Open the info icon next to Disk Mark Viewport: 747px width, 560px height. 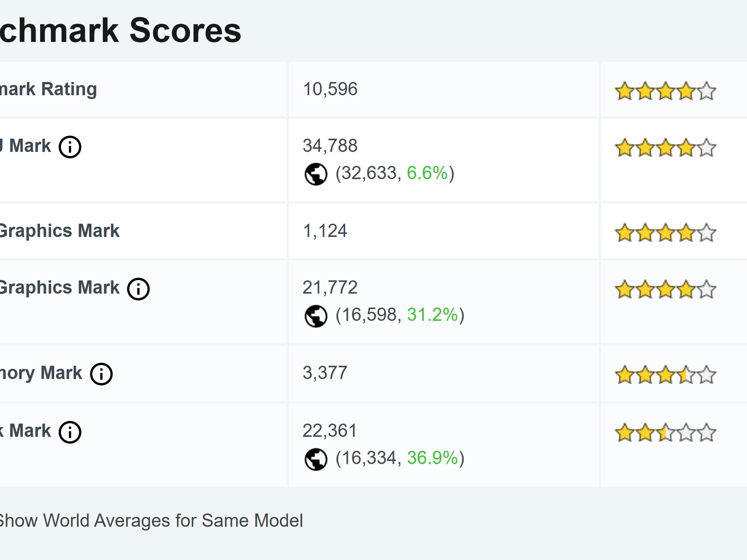coord(70,432)
